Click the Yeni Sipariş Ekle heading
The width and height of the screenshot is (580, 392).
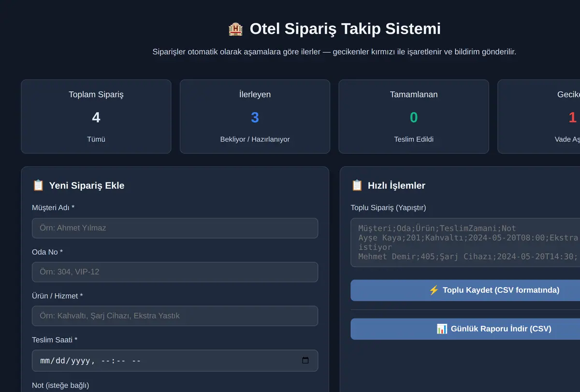tap(87, 185)
